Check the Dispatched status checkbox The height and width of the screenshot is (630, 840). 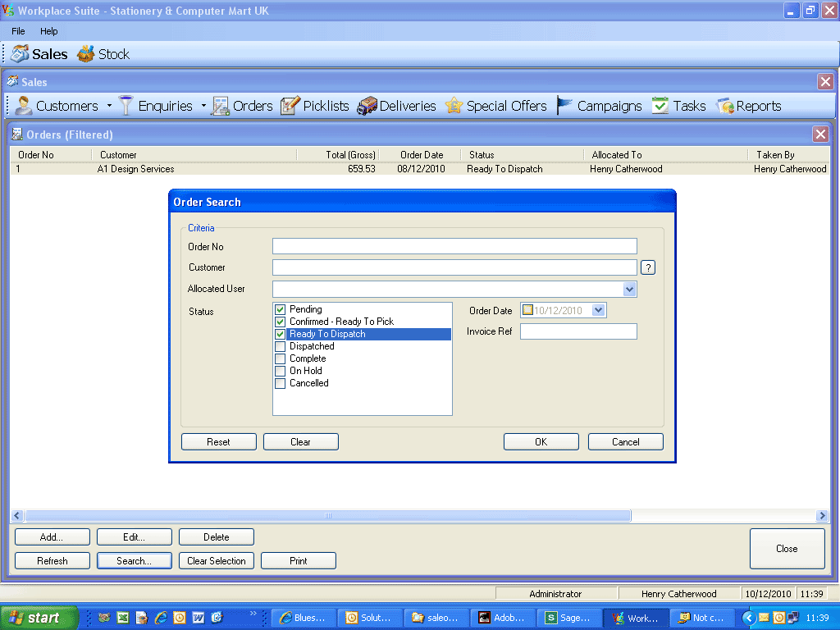(x=281, y=347)
